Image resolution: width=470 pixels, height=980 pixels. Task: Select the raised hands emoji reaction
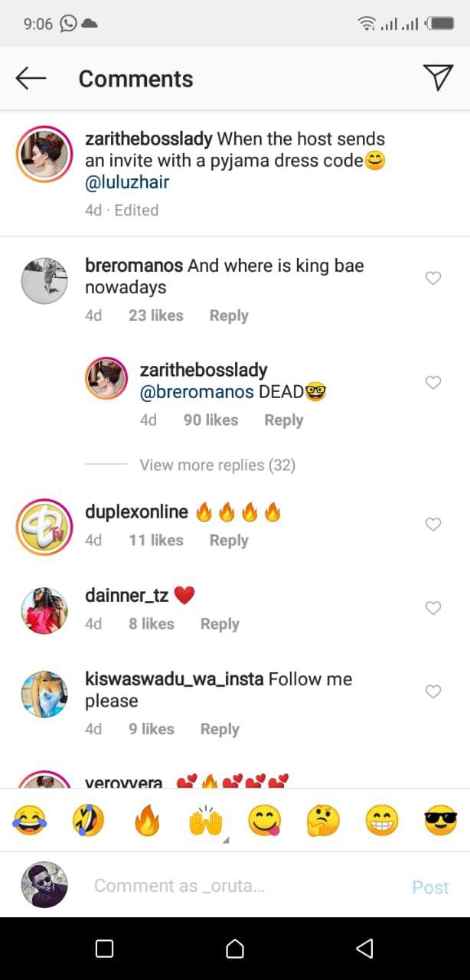click(x=205, y=819)
